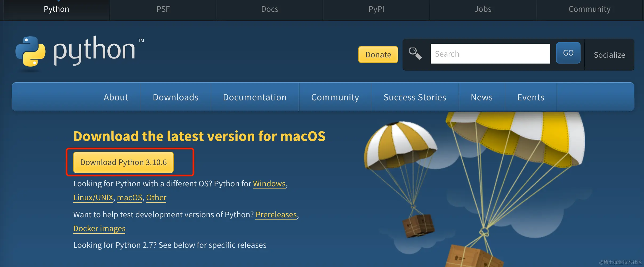
Task: Open the News navigation menu
Action: (481, 97)
